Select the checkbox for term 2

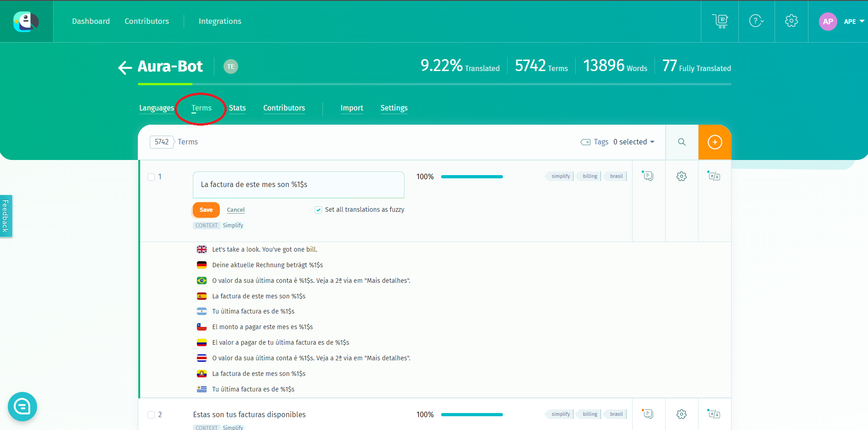click(x=151, y=415)
